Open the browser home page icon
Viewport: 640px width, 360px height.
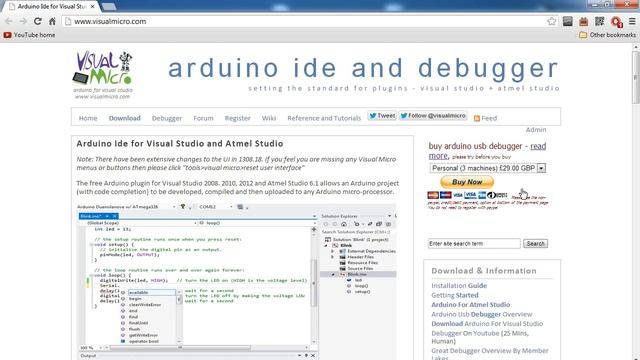pyautogui.click(x=52, y=21)
